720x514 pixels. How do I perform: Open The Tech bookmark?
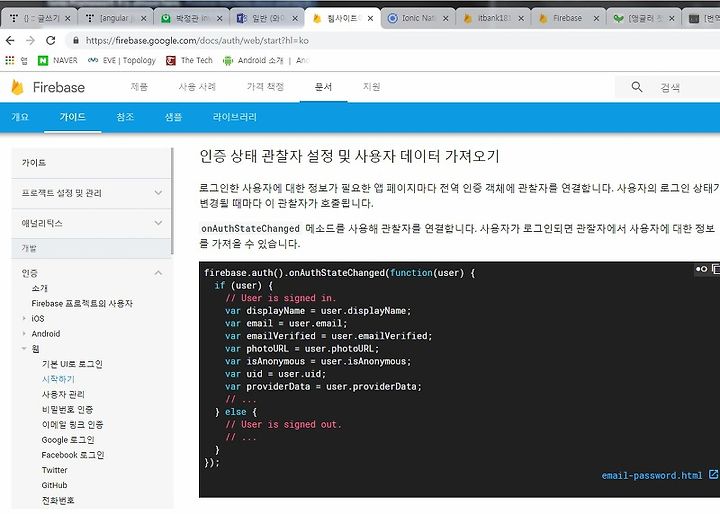pyautogui.click(x=189, y=60)
